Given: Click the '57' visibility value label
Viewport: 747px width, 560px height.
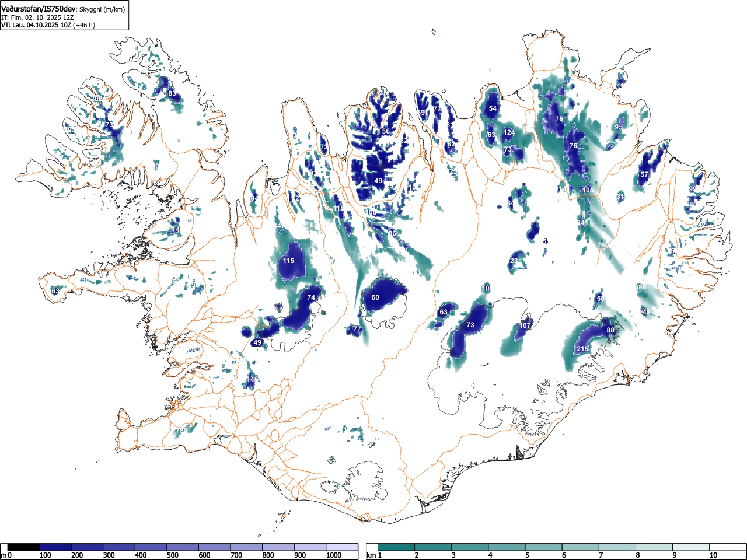Looking at the screenshot, I should 644,174.
